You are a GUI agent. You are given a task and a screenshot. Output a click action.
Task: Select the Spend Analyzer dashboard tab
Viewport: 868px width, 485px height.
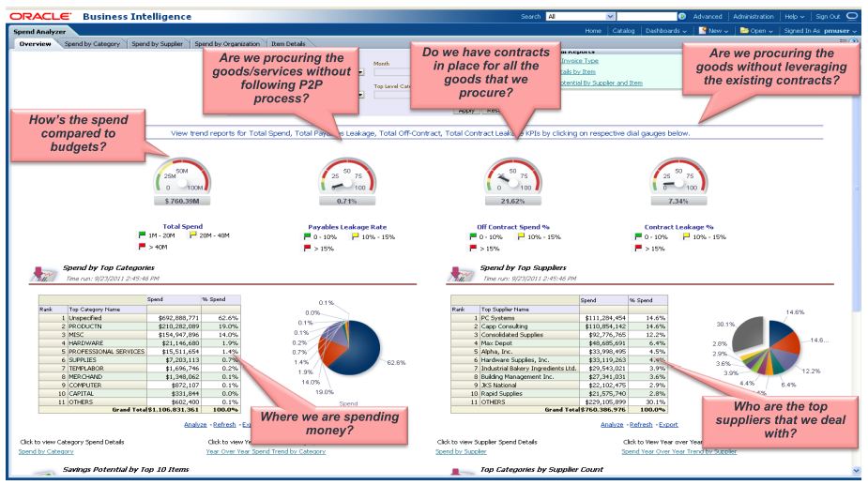pos(39,32)
